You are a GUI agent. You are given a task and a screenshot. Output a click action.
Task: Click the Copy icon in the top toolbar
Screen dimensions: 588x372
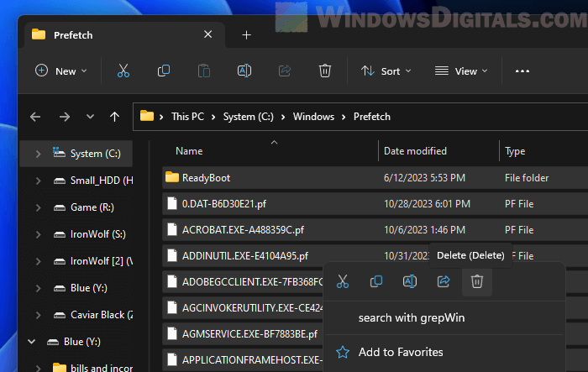coord(164,71)
